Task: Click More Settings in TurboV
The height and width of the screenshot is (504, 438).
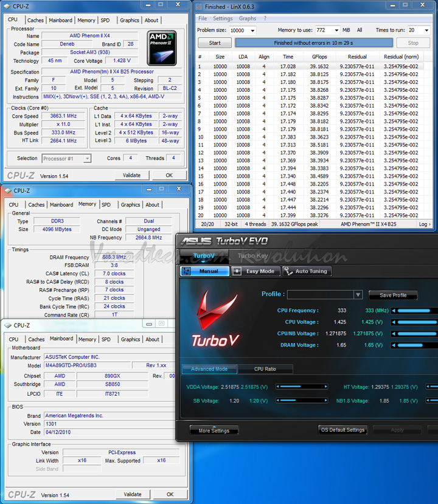Action: [214, 430]
